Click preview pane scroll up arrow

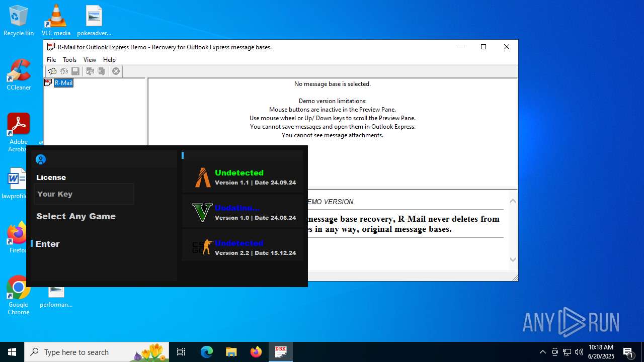pos(513,201)
